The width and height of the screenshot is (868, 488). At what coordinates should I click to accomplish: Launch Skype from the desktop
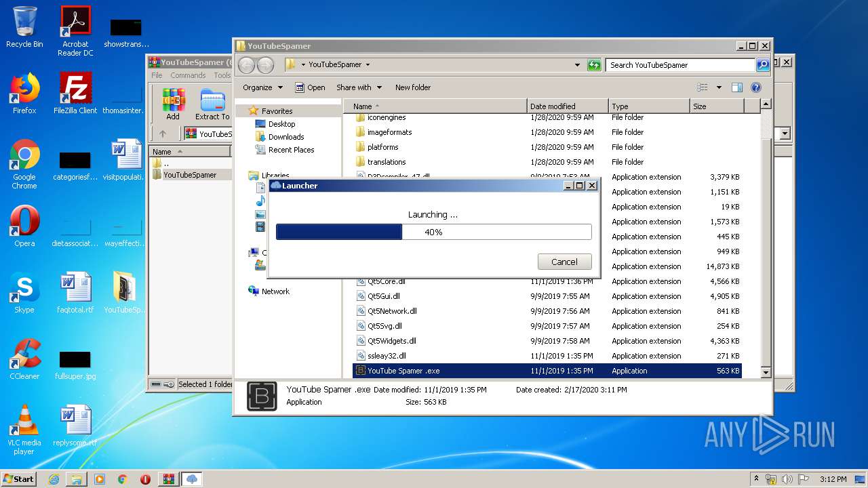point(24,293)
